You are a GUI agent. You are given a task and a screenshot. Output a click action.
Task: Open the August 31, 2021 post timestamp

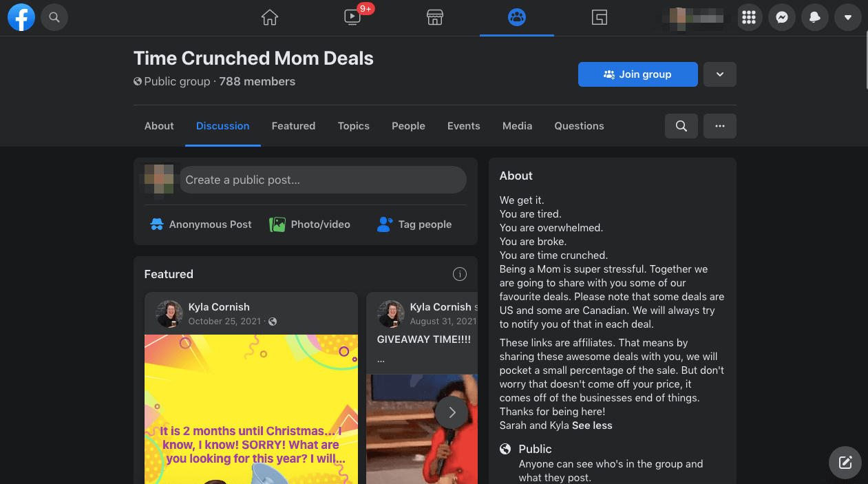coord(443,322)
